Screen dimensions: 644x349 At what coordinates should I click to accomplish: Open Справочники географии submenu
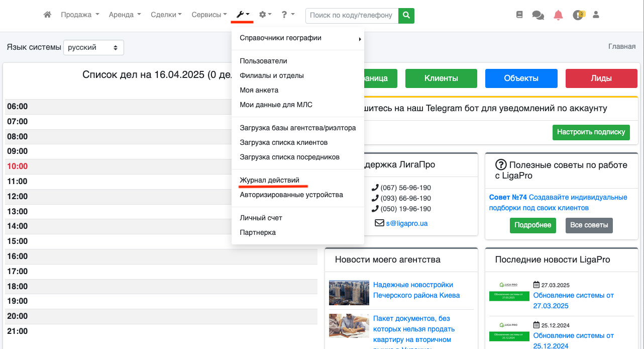(x=280, y=38)
